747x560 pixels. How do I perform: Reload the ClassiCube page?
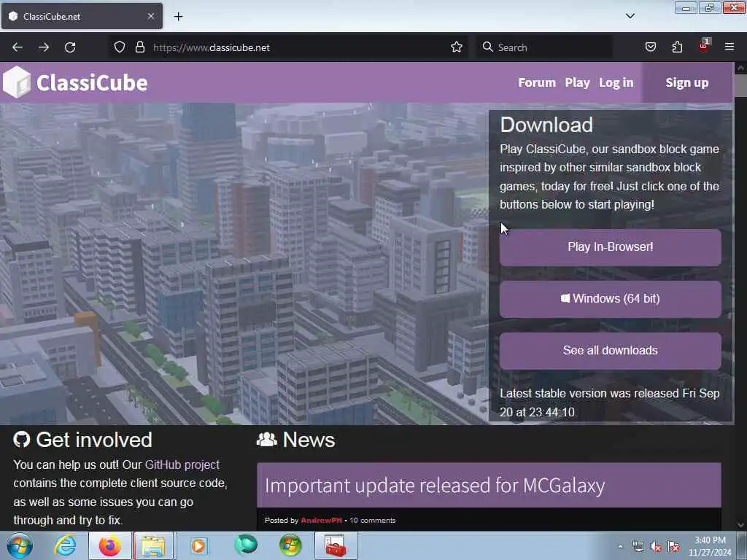coord(70,47)
